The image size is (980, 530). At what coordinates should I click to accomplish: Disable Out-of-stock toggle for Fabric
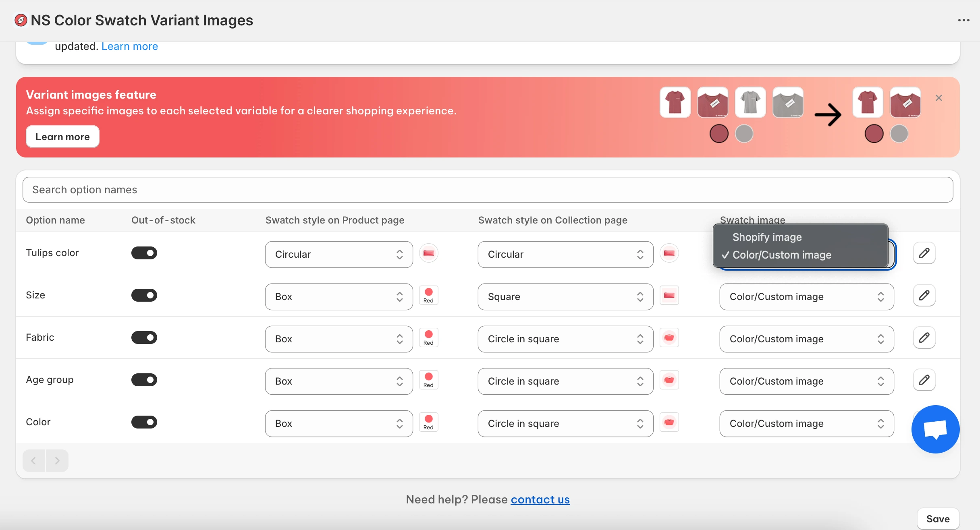144,337
